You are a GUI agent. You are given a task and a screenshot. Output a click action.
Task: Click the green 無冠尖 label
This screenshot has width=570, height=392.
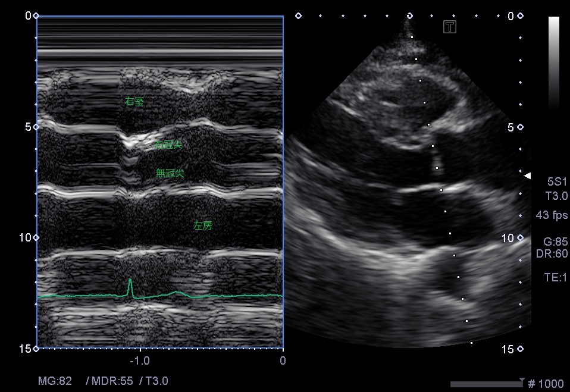(170, 173)
